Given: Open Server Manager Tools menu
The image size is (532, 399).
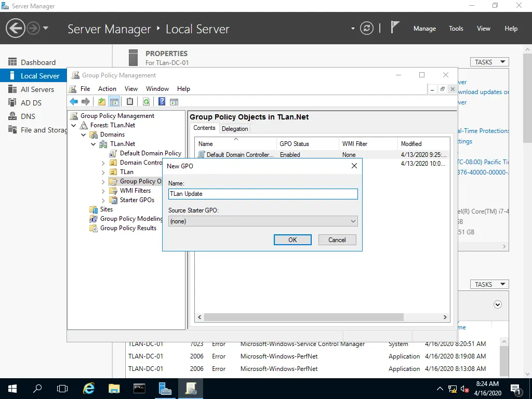Looking at the screenshot, I should click(456, 29).
